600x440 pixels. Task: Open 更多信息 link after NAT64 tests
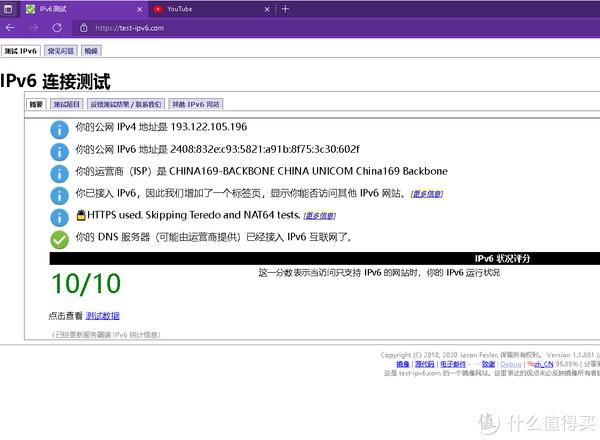point(320,216)
